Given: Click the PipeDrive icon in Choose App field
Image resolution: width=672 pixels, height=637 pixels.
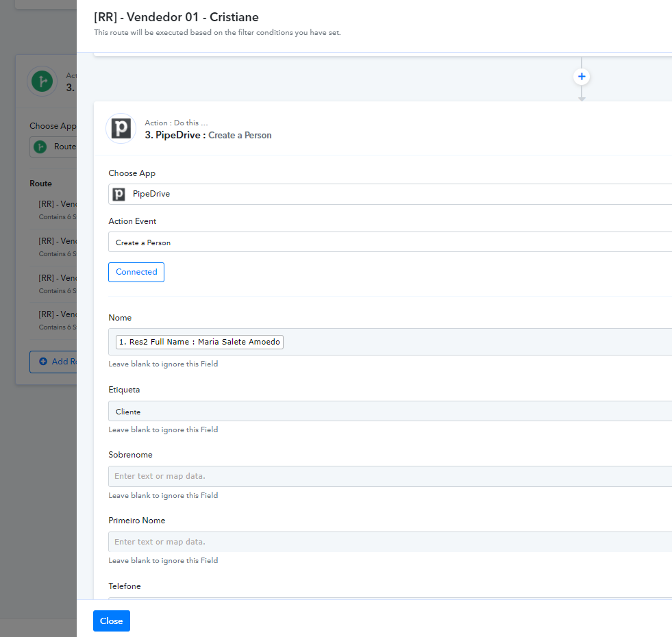Looking at the screenshot, I should tap(119, 195).
